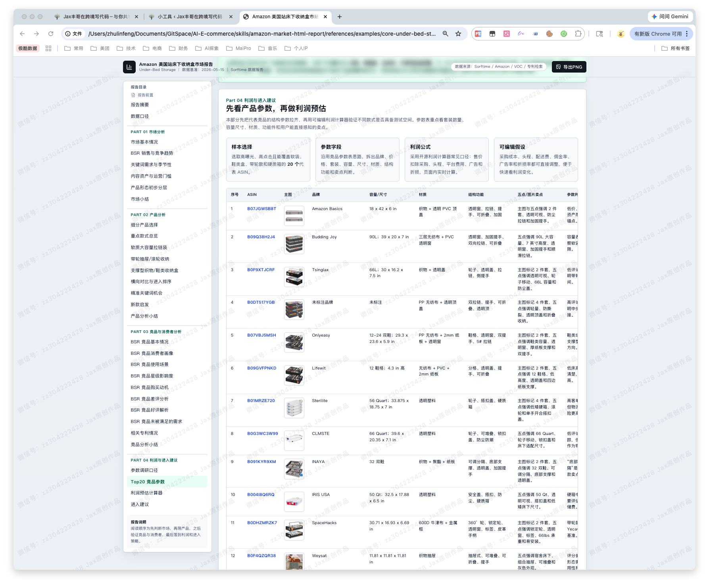Screen dimensions: 709x588
Task: Open the 美团 bookmarks folder
Action: point(100,48)
